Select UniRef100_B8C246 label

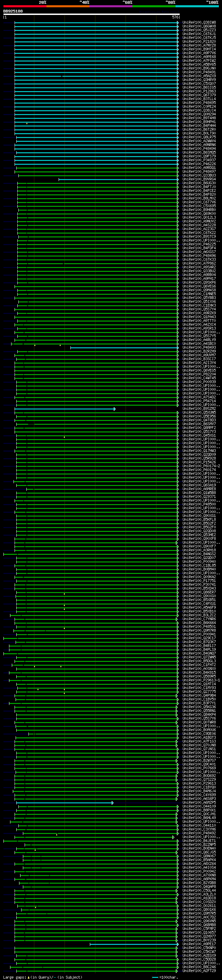pyautogui.click(x=199, y=967)
